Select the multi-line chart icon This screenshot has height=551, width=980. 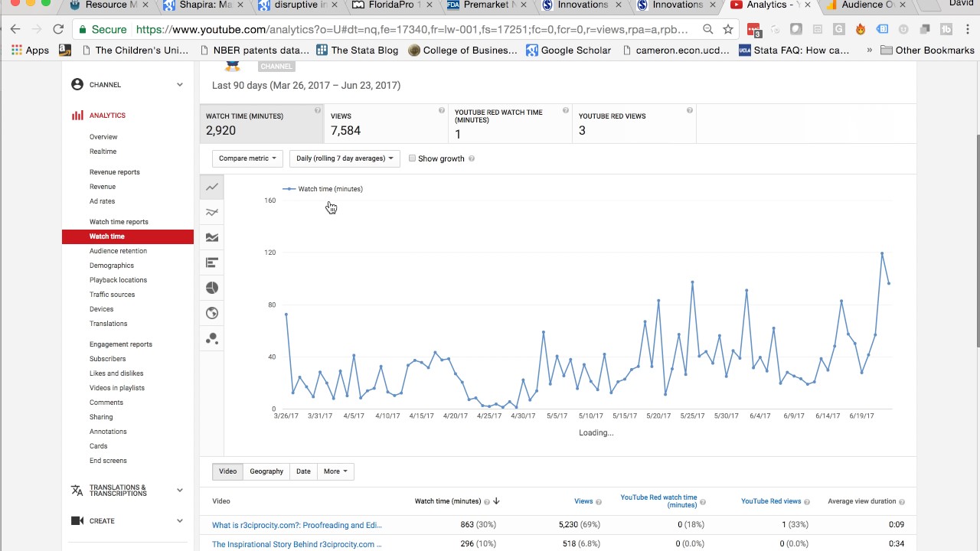click(x=212, y=212)
